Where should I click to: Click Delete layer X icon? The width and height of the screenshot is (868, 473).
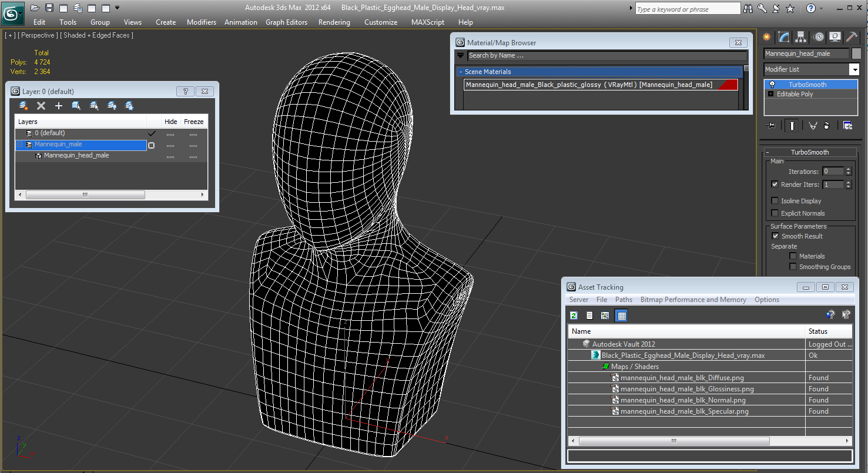click(41, 106)
